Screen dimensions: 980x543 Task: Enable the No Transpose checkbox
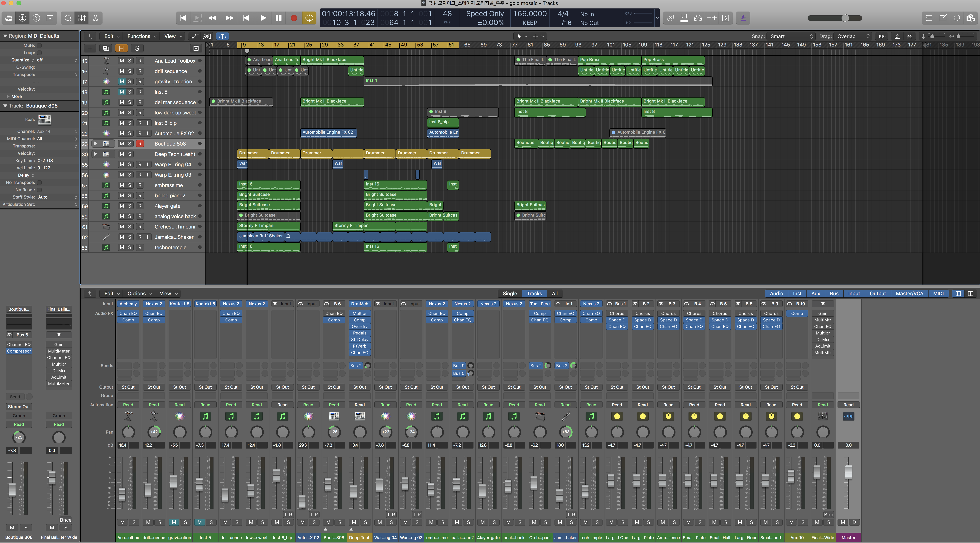[39, 183]
